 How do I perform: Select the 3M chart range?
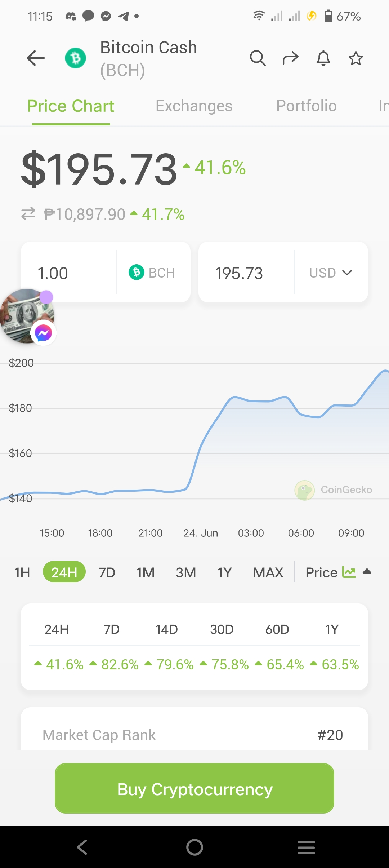tap(186, 572)
